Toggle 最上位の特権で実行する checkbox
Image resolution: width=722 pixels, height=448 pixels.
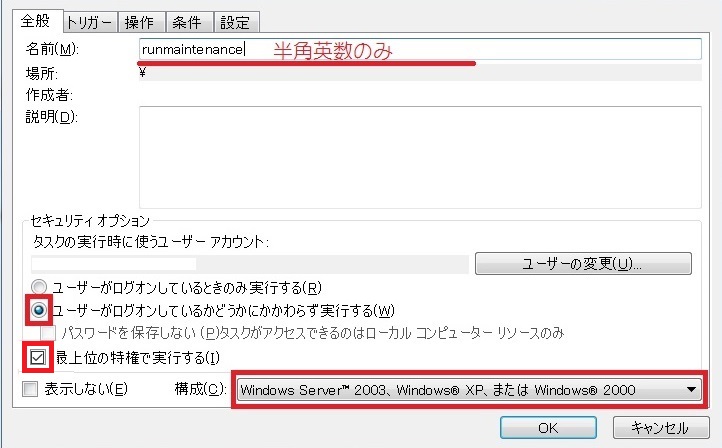tap(37, 357)
